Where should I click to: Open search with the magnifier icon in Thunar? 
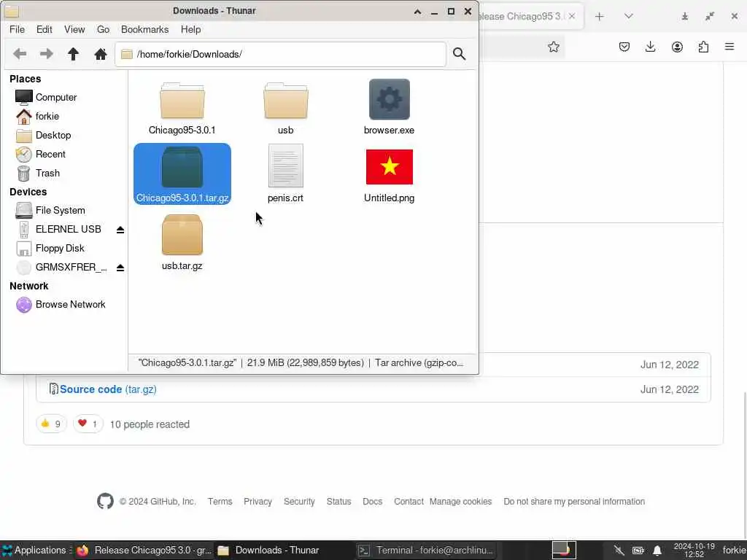pos(460,54)
